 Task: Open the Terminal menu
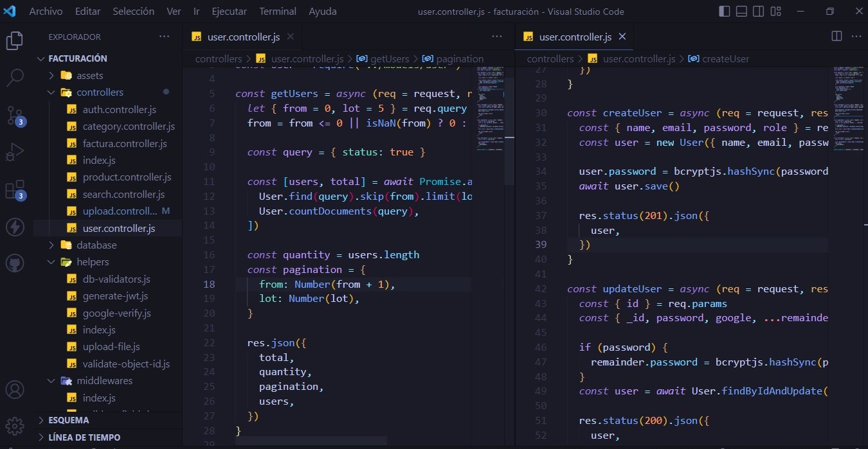[277, 11]
